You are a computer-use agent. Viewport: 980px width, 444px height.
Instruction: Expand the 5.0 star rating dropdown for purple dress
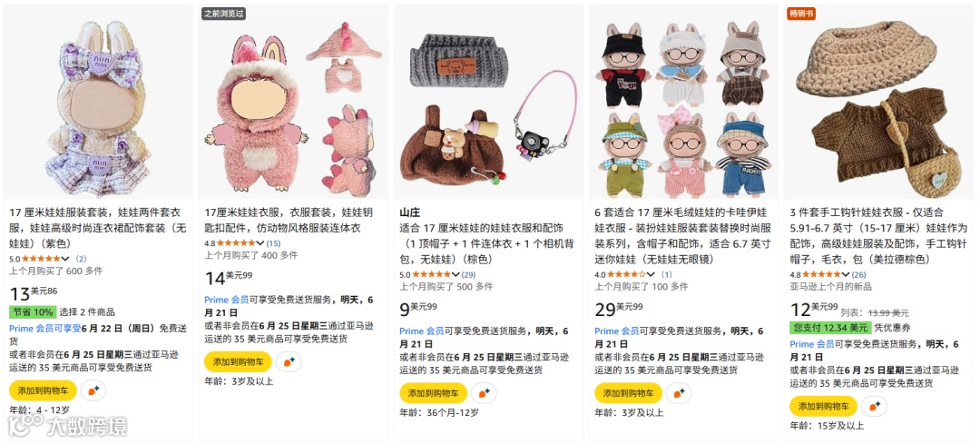pyautogui.click(x=65, y=258)
